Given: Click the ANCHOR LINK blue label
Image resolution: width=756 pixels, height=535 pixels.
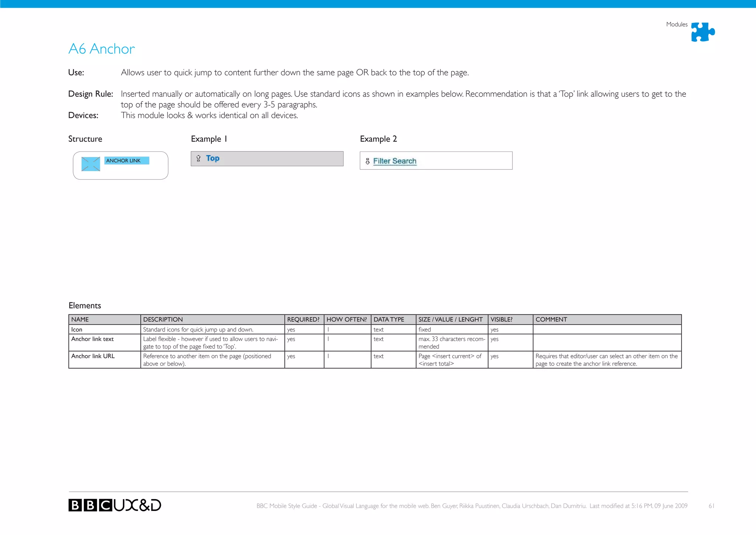Looking at the screenshot, I should pyautogui.click(x=127, y=161).
